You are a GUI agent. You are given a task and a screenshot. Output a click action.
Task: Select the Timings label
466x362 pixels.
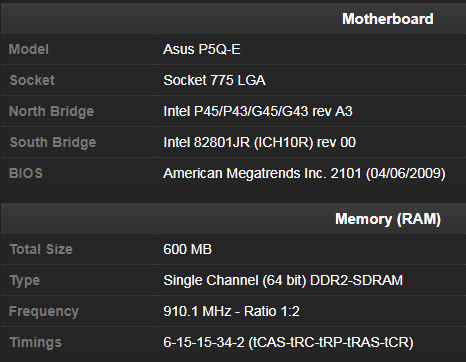[36, 342]
